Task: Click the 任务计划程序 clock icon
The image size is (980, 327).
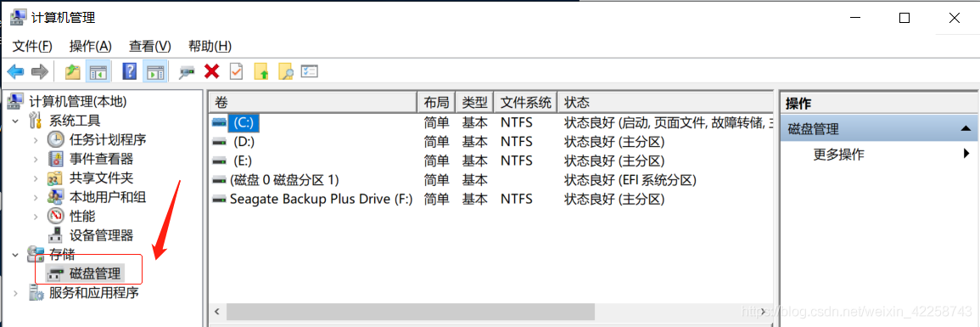Action: coord(56,139)
